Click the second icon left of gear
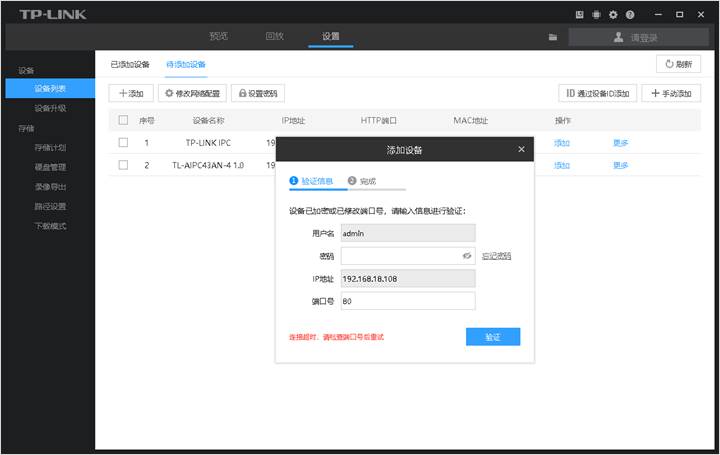The height and width of the screenshot is (455, 720). (596, 14)
